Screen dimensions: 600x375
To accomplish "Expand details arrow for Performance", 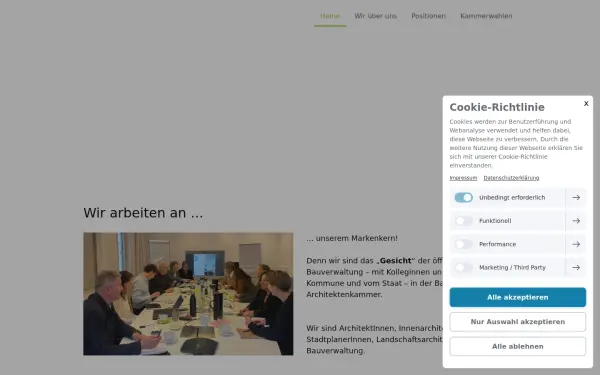I will point(576,244).
